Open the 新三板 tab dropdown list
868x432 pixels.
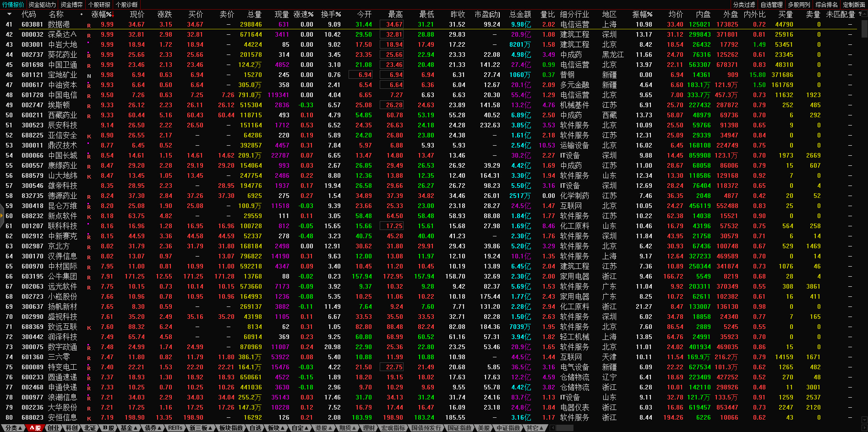tap(201, 428)
